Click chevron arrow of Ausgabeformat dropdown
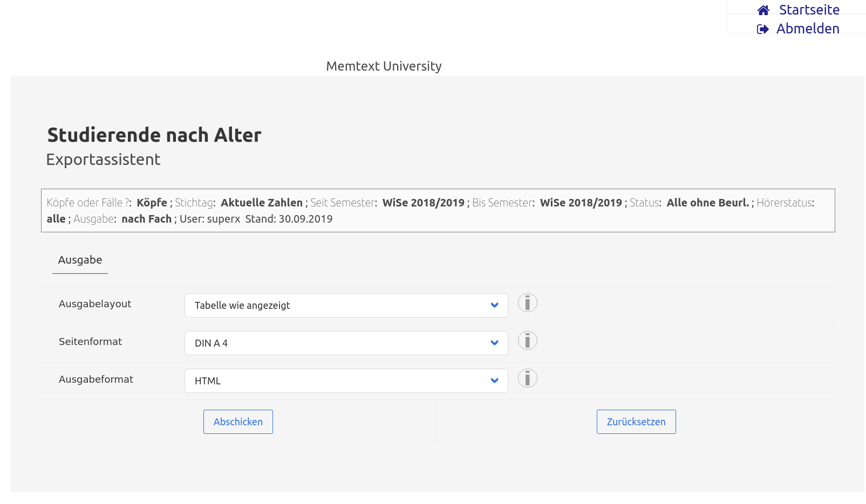This screenshot has width=866, height=504. [494, 381]
